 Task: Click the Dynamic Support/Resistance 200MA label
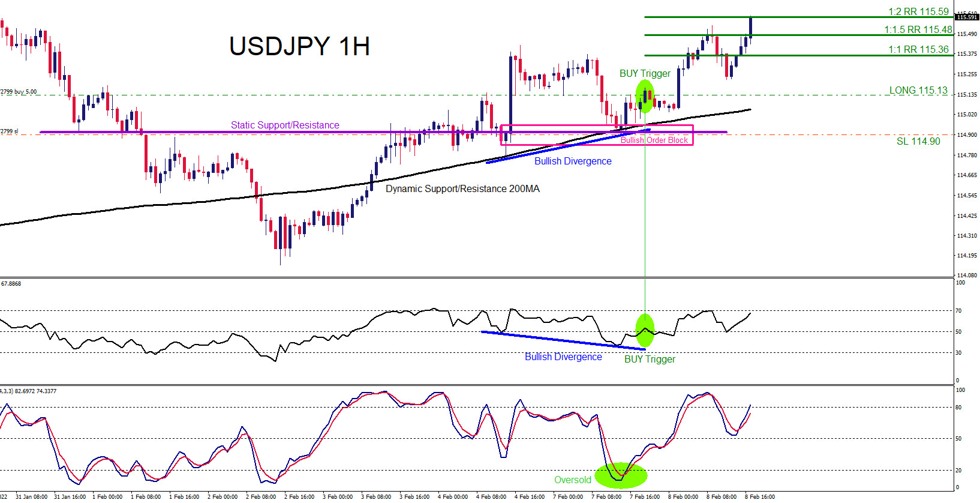[x=462, y=188]
